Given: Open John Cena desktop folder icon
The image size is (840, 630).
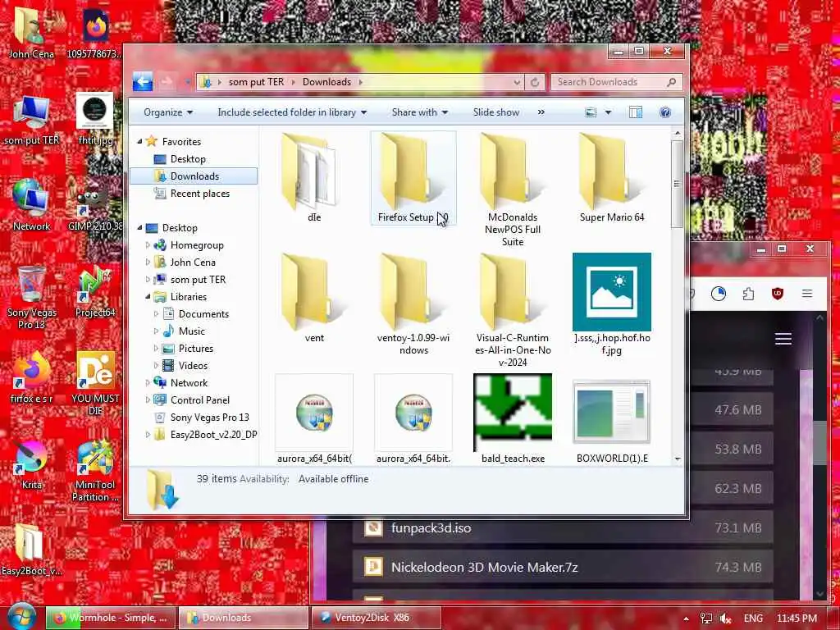Looking at the screenshot, I should [x=30, y=32].
